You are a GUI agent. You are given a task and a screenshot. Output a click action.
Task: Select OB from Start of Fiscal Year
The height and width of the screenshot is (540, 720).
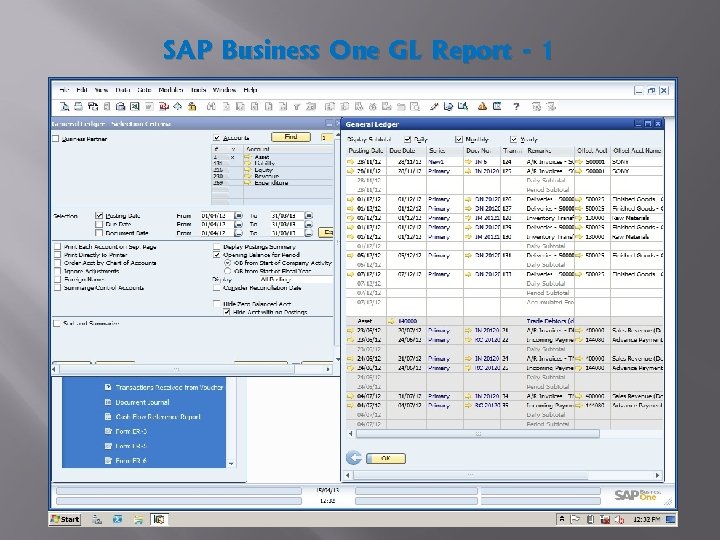(x=227, y=271)
